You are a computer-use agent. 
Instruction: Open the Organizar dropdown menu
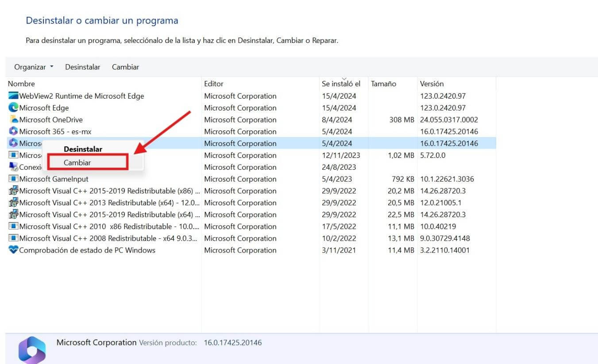click(x=32, y=67)
